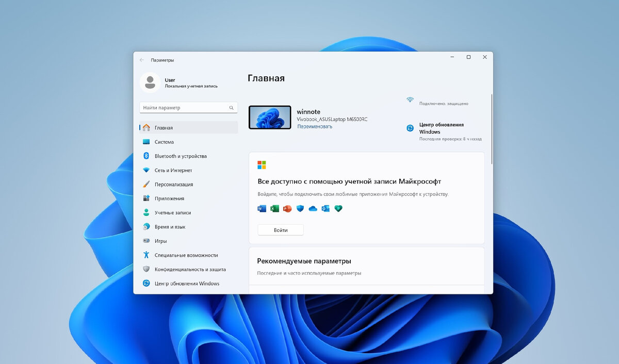Go to Центр обновления Windows in the sidebar
The width and height of the screenshot is (619, 364).
pos(189,284)
